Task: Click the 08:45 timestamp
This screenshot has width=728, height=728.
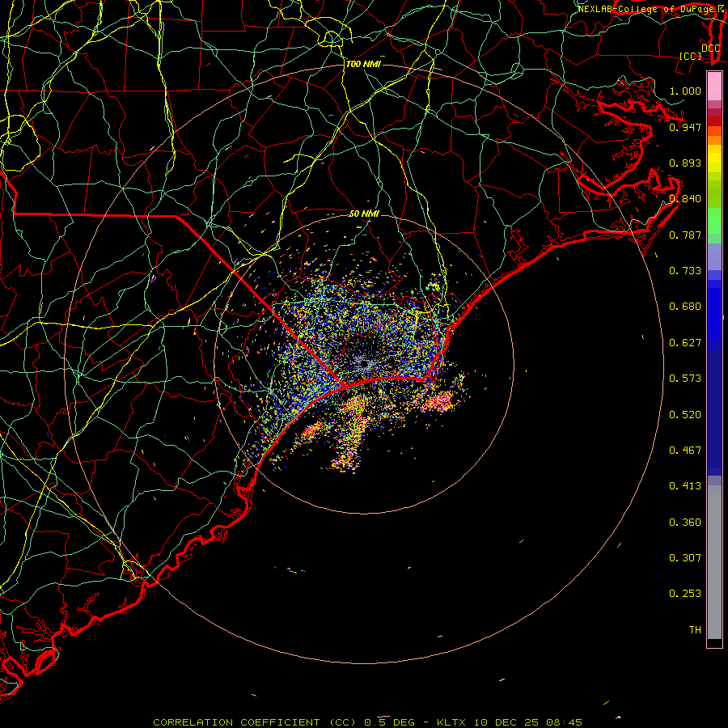Action: click(x=564, y=722)
